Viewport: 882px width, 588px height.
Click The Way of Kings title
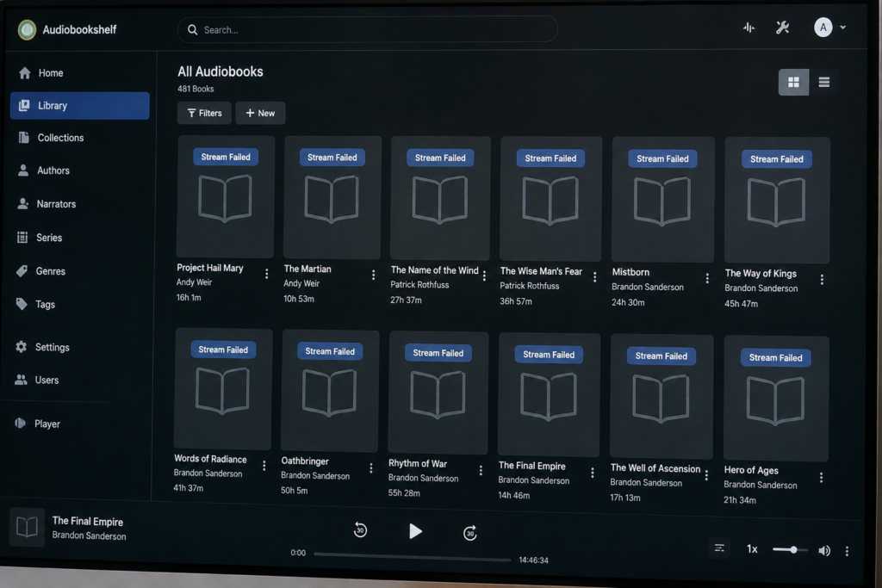pos(761,274)
